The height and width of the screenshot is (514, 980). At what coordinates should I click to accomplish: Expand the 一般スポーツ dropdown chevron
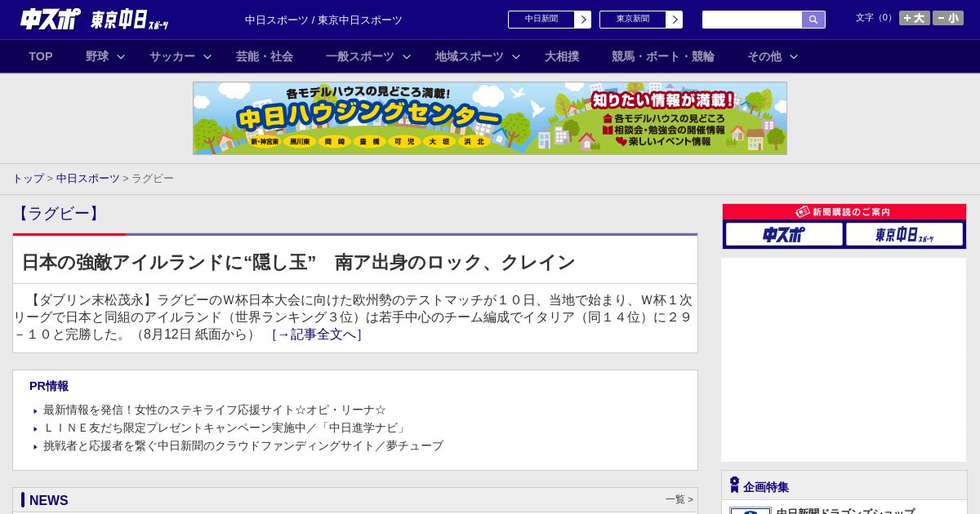point(407,56)
